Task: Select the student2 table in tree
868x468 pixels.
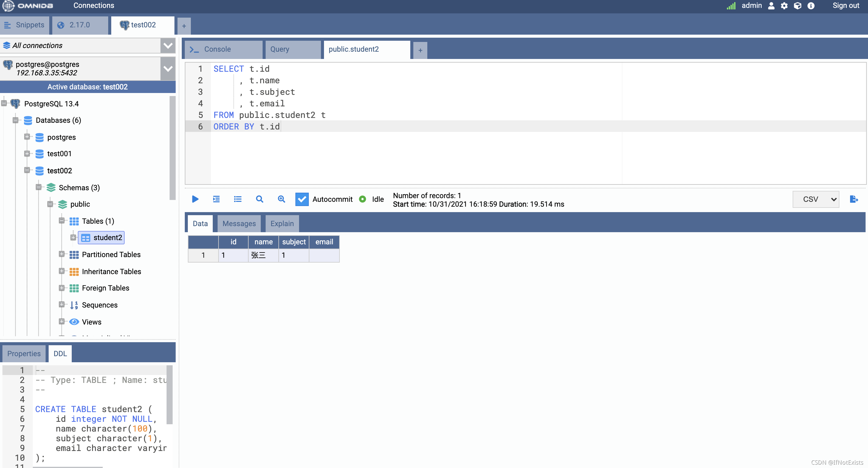Action: tap(107, 238)
